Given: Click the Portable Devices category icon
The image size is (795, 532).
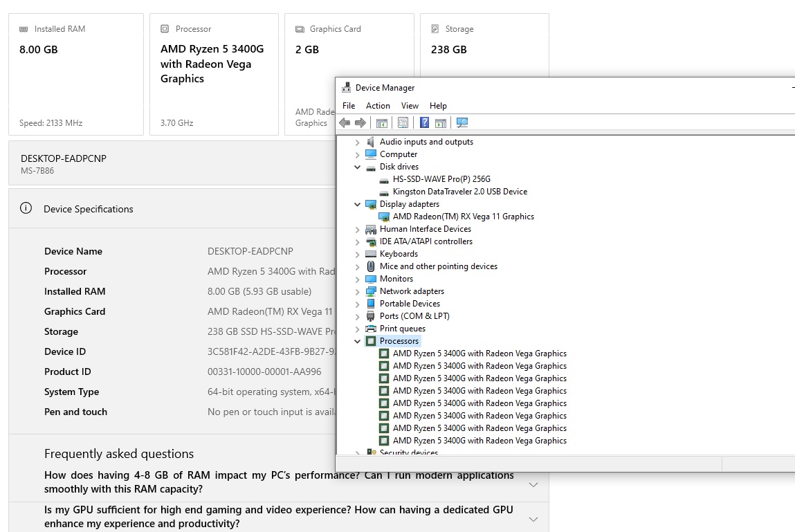Looking at the screenshot, I should tap(371, 304).
